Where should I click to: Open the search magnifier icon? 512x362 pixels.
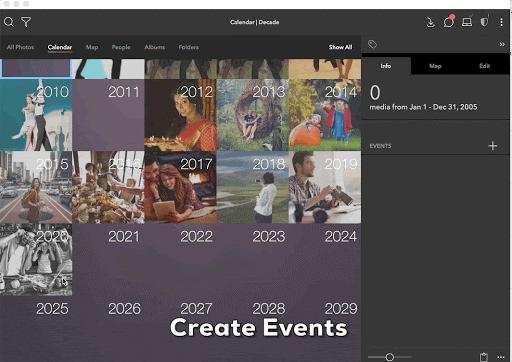[9, 22]
